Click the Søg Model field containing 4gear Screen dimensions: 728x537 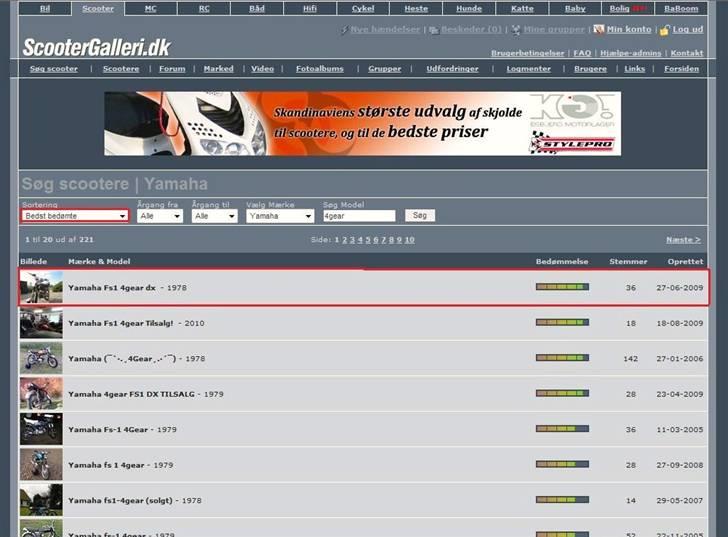click(359, 216)
